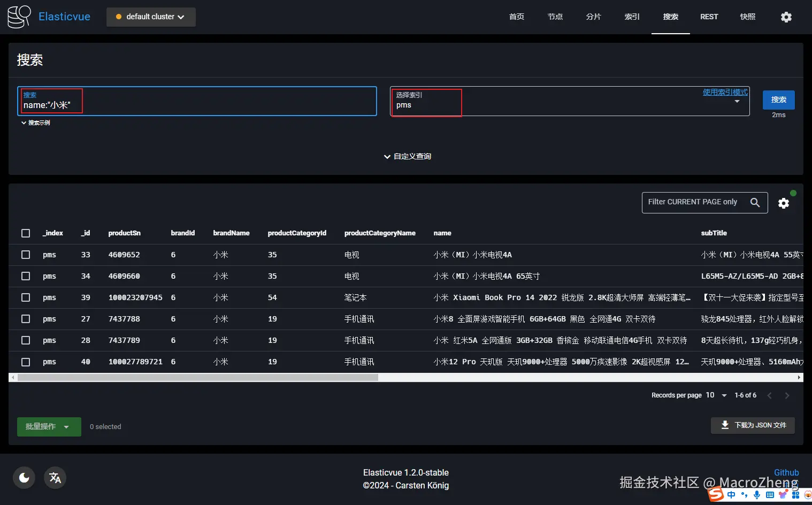Click 使用索引模式 link
812x505 pixels.
pos(725,93)
